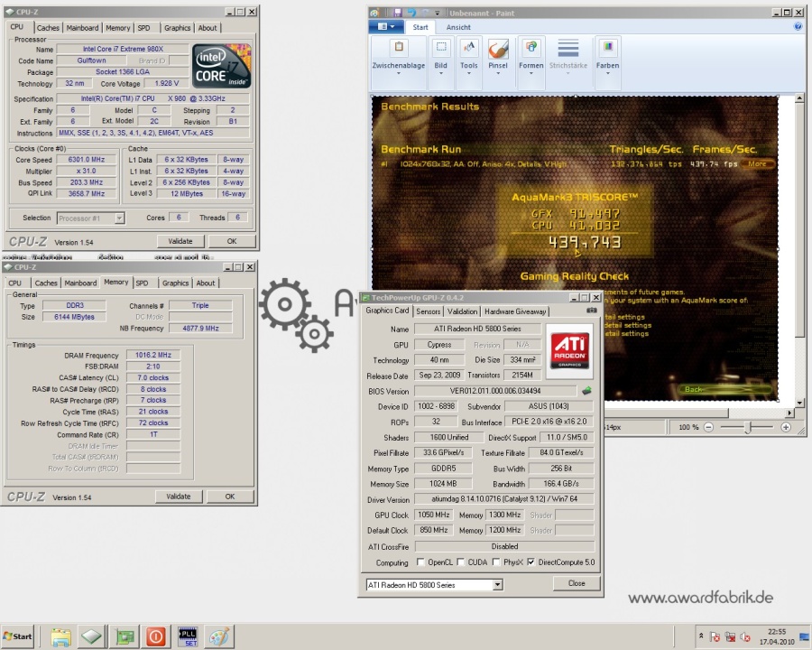Click the green graphics card taskbar icon
This screenshot has height=650, width=812.
tap(125, 636)
